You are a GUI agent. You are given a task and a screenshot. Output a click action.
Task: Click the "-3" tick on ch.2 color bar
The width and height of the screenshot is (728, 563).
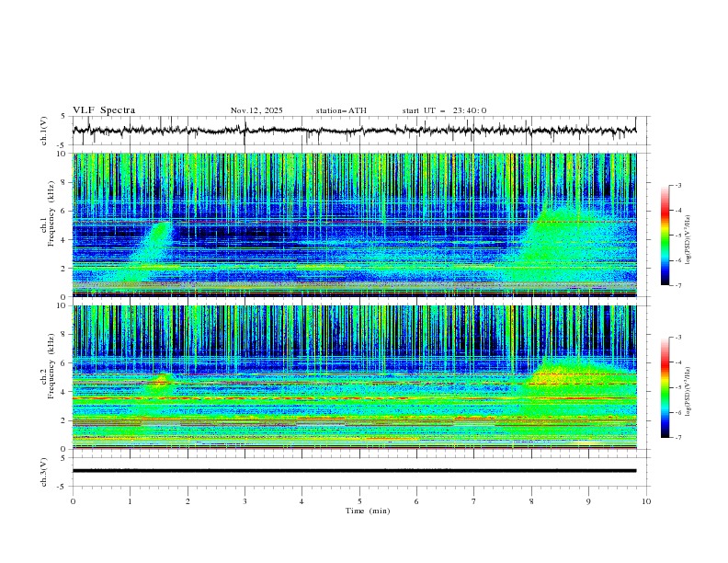tap(677, 338)
